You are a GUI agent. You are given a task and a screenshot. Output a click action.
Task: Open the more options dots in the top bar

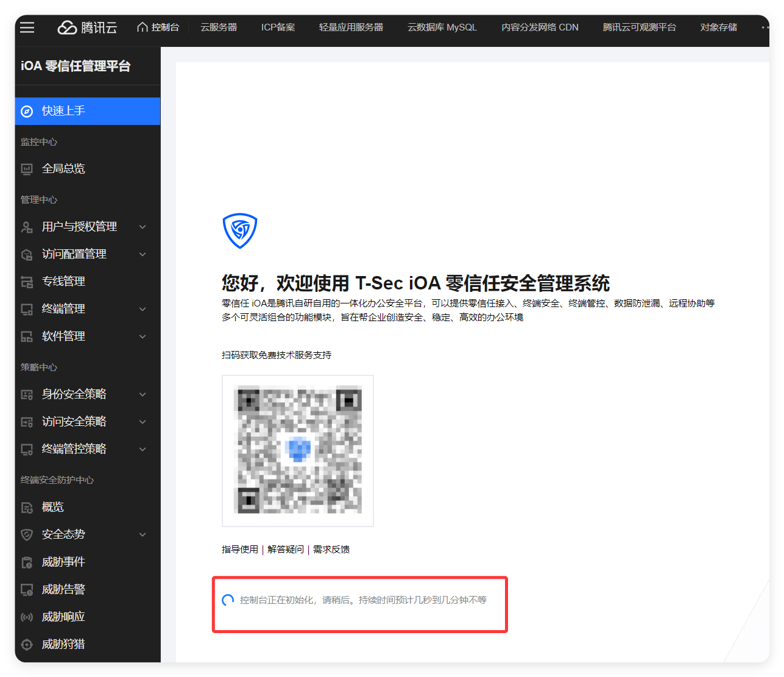point(764,27)
